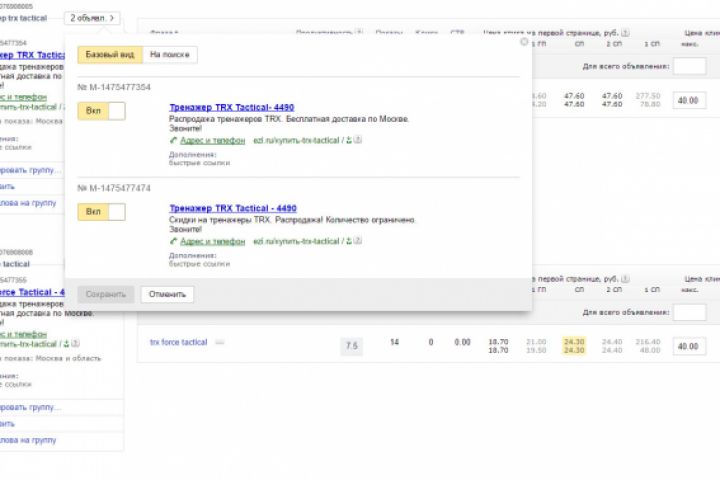Click the download icon in the lower left ad
This screenshot has height=480, width=720.
point(66,344)
